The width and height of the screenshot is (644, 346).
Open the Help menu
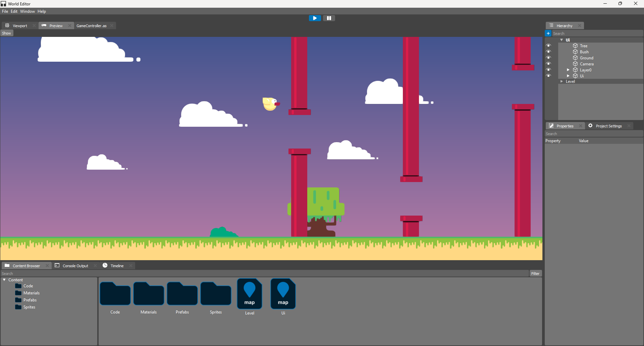(x=42, y=11)
